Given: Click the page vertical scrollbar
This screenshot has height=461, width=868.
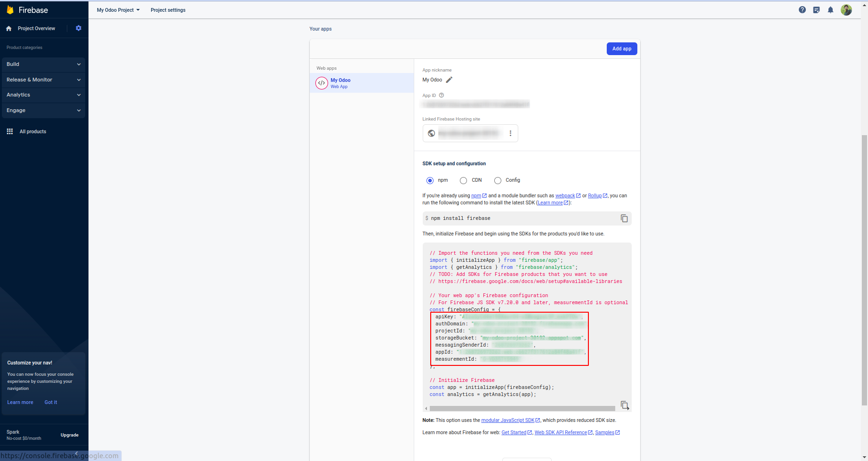Looking at the screenshot, I should pyautogui.click(x=864, y=270).
